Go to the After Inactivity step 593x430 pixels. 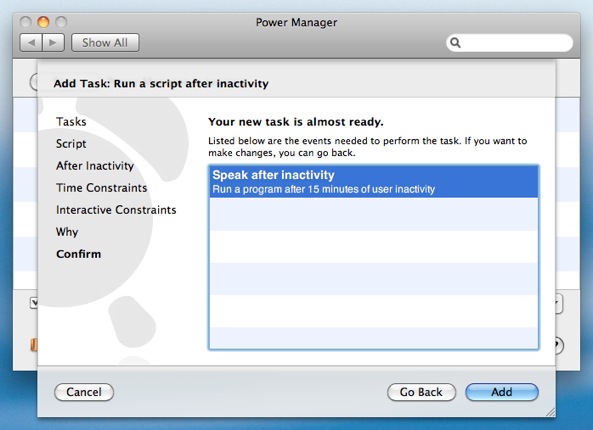tap(95, 166)
